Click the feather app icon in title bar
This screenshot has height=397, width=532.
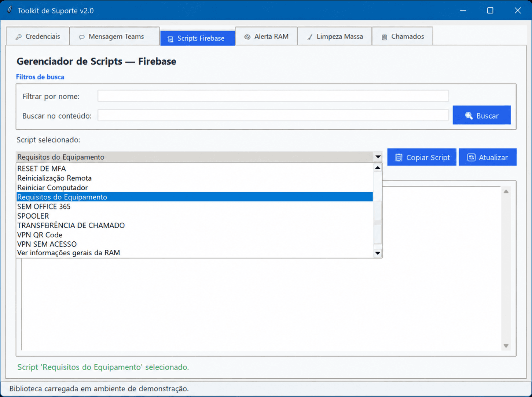[10, 10]
